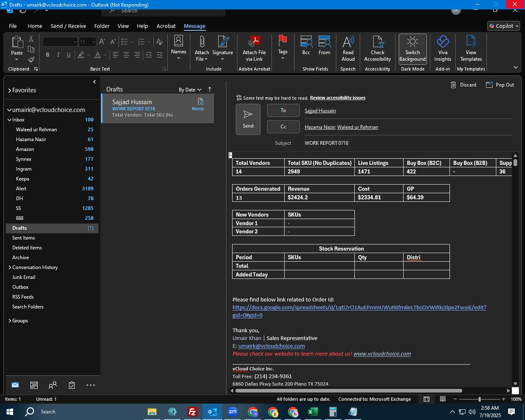Open the Calendar view icon
The height and width of the screenshot is (420, 525).
[x=34, y=385]
